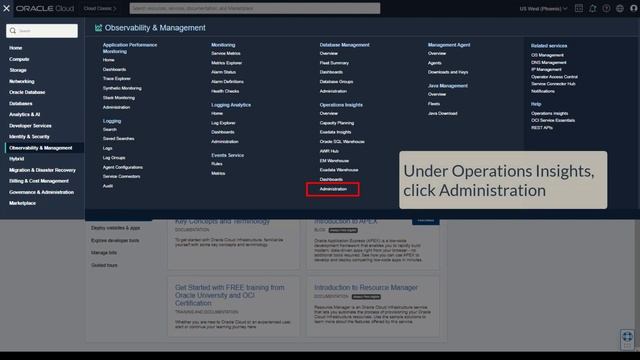
Task: Close the navigation menu with the X icon
Action: pyautogui.click(x=6, y=8)
